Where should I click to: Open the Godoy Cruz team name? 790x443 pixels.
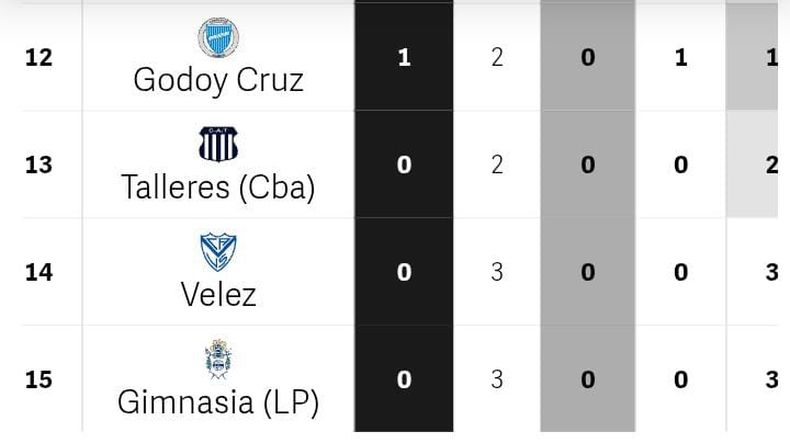point(218,81)
